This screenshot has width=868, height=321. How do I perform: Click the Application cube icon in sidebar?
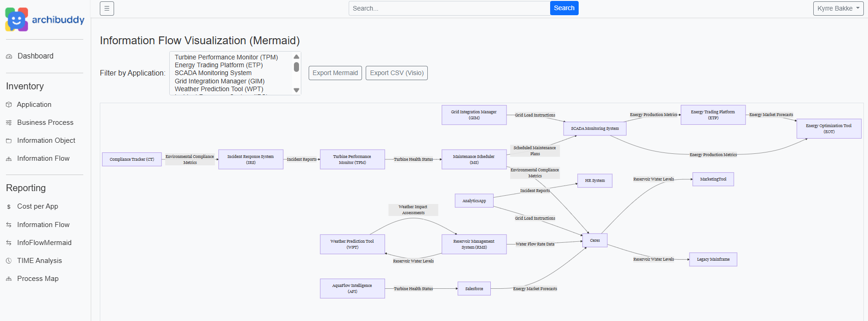pyautogui.click(x=9, y=105)
